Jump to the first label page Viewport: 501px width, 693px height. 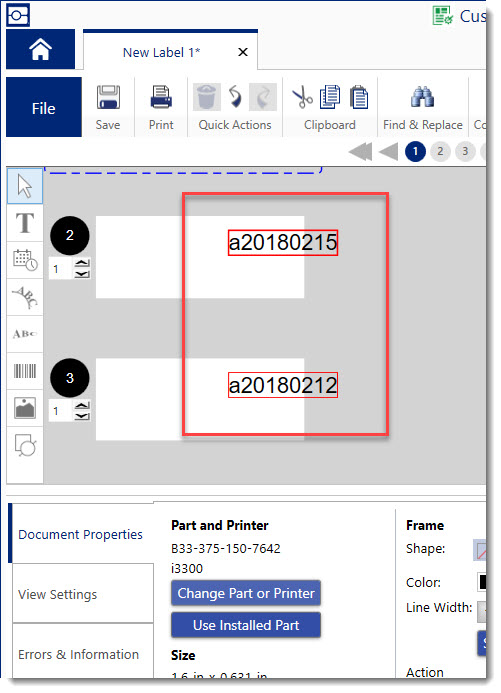(x=361, y=152)
